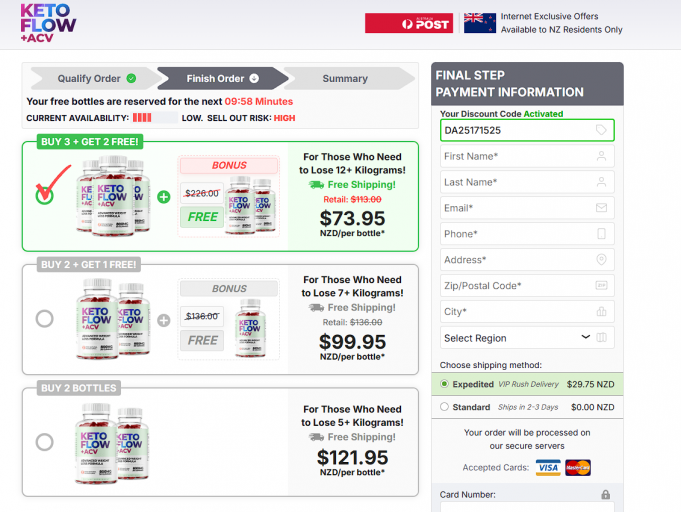
Task: Open the Select Region dropdown
Action: (527, 338)
